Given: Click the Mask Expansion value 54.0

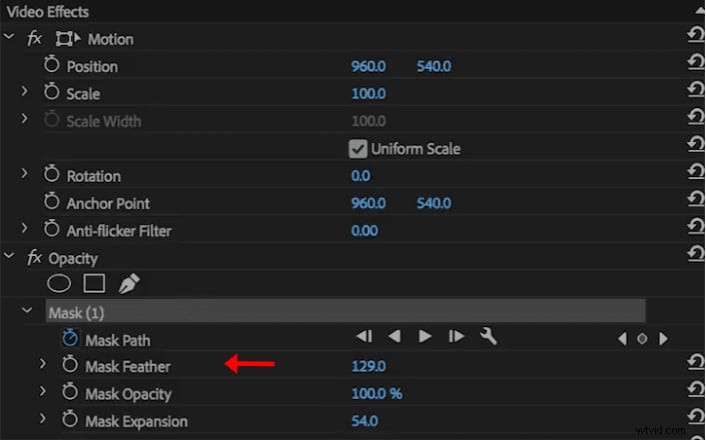Looking at the screenshot, I should tap(365, 421).
